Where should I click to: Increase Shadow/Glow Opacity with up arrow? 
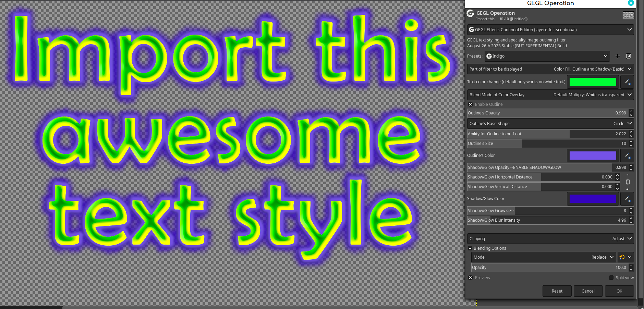pos(631,165)
